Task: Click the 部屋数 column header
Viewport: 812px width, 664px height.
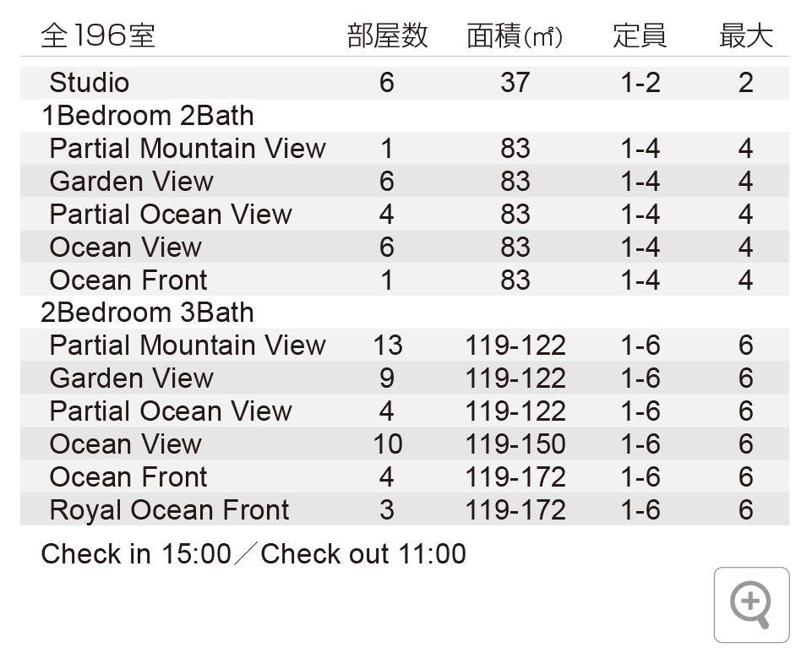Action: pos(387,36)
